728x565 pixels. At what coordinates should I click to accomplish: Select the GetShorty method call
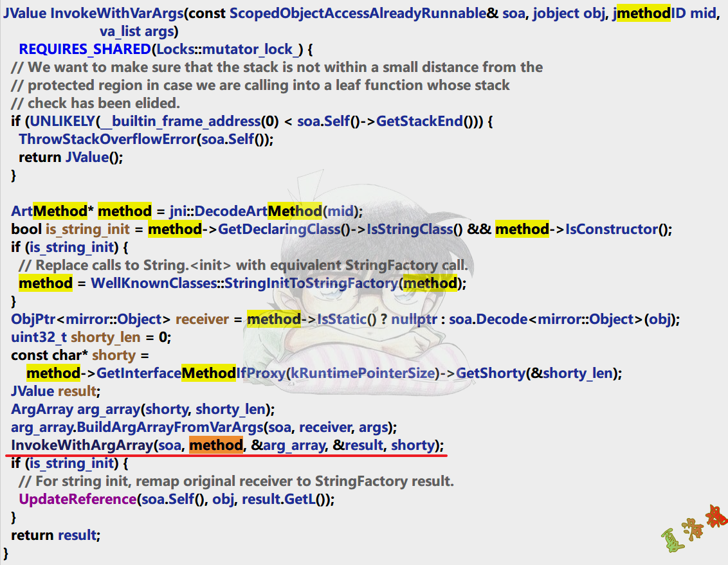click(490, 373)
